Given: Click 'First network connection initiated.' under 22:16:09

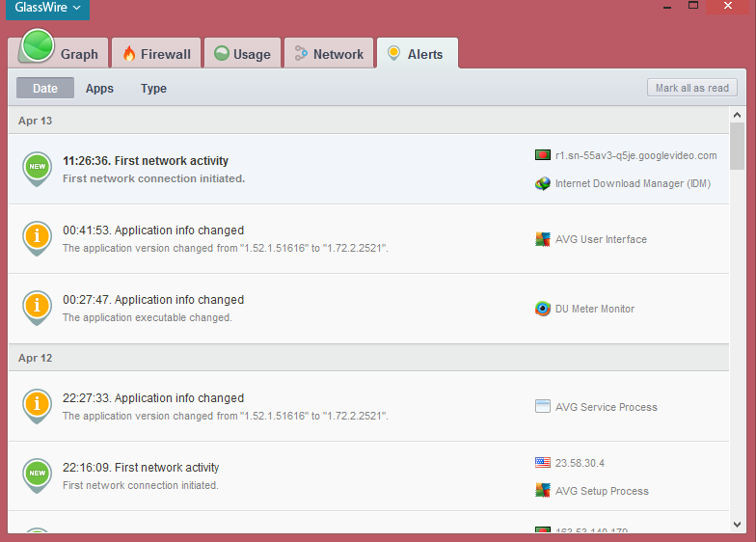Looking at the screenshot, I should 141,485.
